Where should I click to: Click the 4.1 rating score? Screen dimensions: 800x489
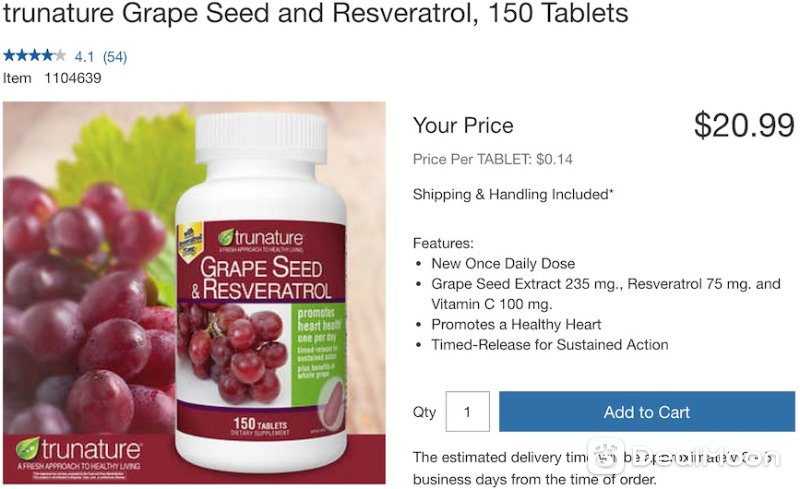(x=84, y=57)
